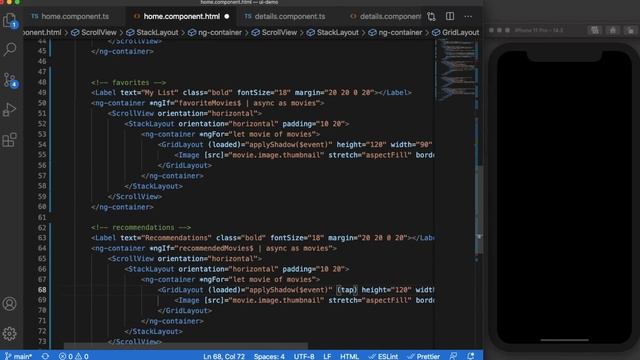640x360 pixels.
Task: Open the Source Control view
Action: click(10, 80)
